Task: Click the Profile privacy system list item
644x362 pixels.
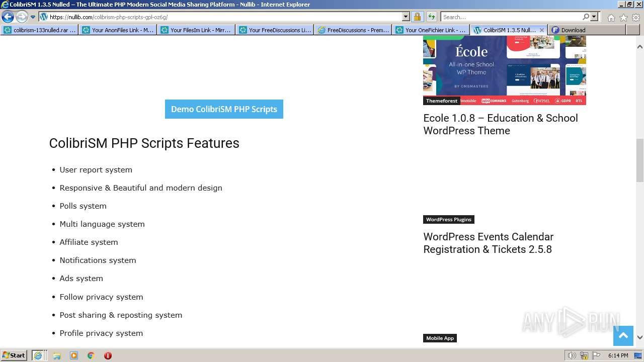Action: (101, 333)
